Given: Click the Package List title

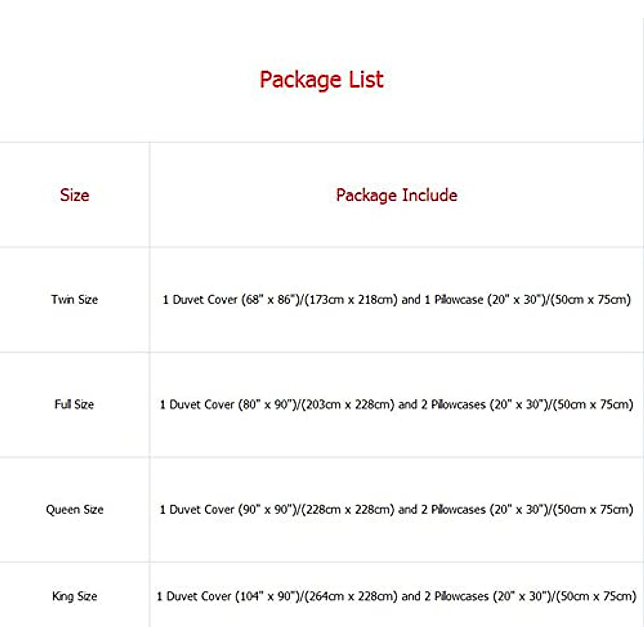Looking at the screenshot, I should [x=321, y=80].
